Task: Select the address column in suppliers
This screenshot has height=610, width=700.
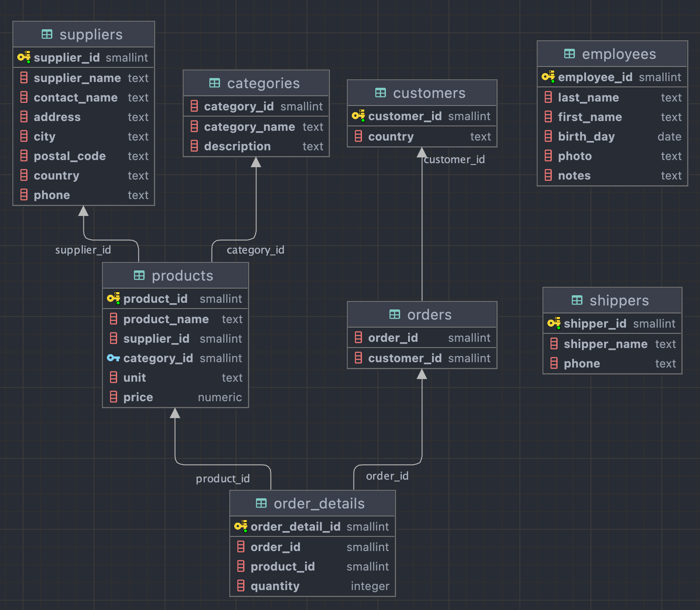Action: coord(84,117)
